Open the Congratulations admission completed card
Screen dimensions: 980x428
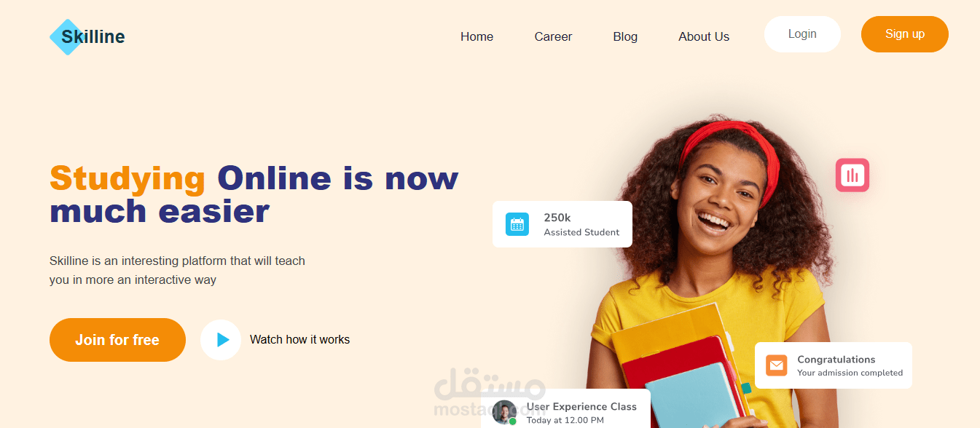click(x=834, y=365)
